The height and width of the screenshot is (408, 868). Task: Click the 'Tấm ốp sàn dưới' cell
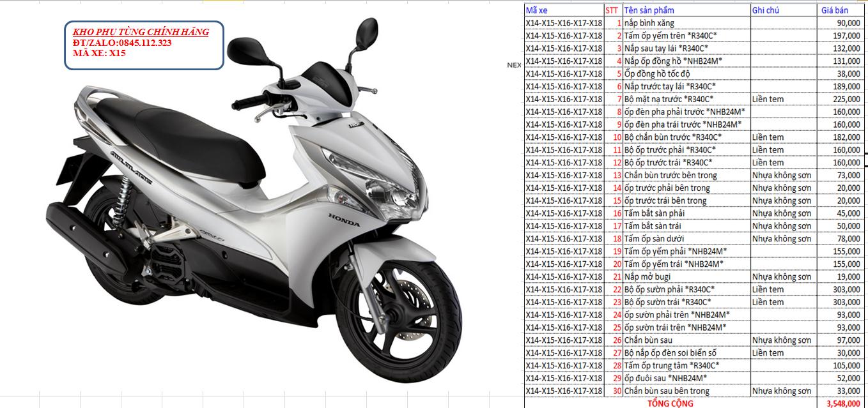[x=686, y=239]
